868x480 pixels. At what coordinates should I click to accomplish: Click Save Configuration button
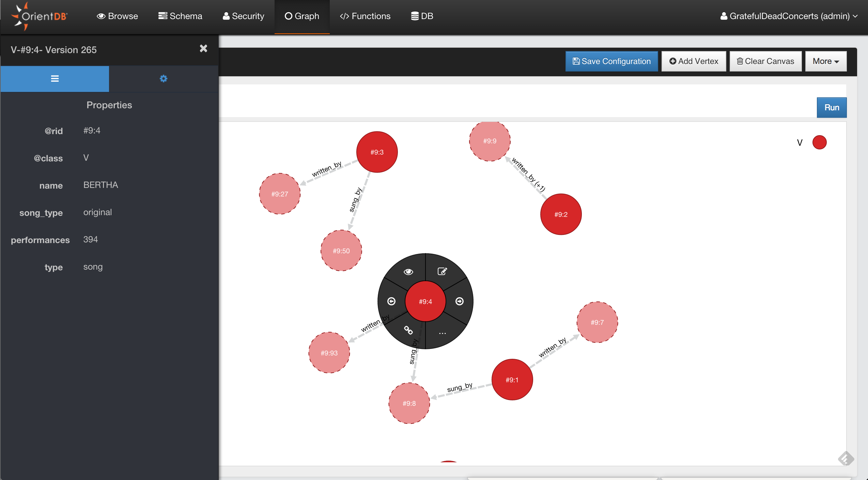click(x=611, y=61)
